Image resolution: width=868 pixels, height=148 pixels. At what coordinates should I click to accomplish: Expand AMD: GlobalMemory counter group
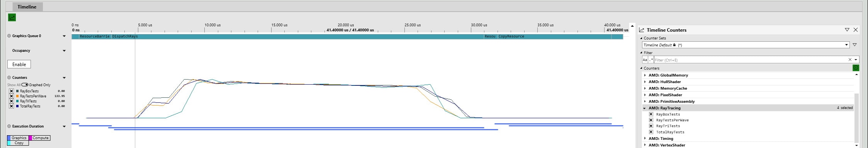(645, 75)
